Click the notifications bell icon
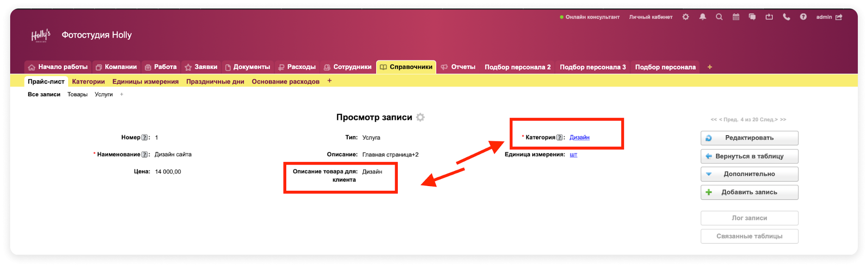This screenshot has height=267, width=868. click(x=703, y=17)
